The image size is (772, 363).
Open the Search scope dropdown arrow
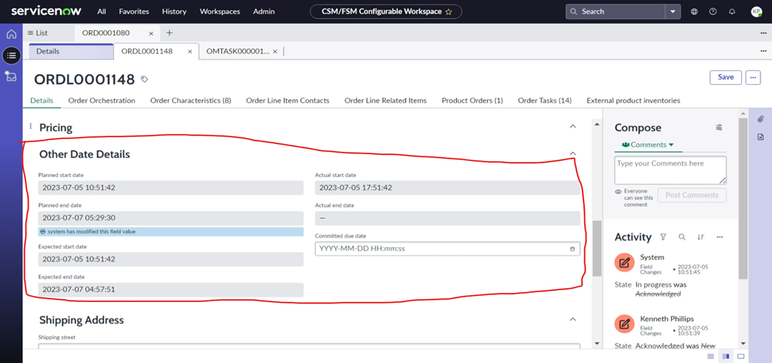point(673,12)
